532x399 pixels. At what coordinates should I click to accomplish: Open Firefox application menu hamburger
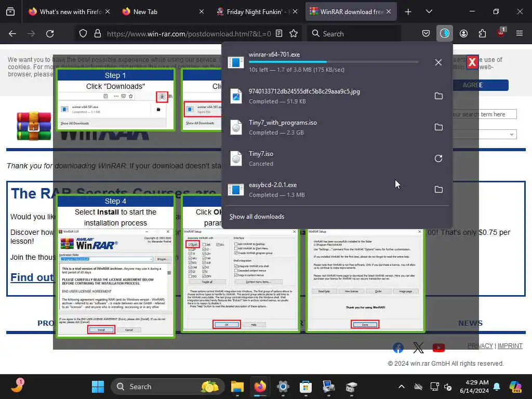click(x=520, y=34)
